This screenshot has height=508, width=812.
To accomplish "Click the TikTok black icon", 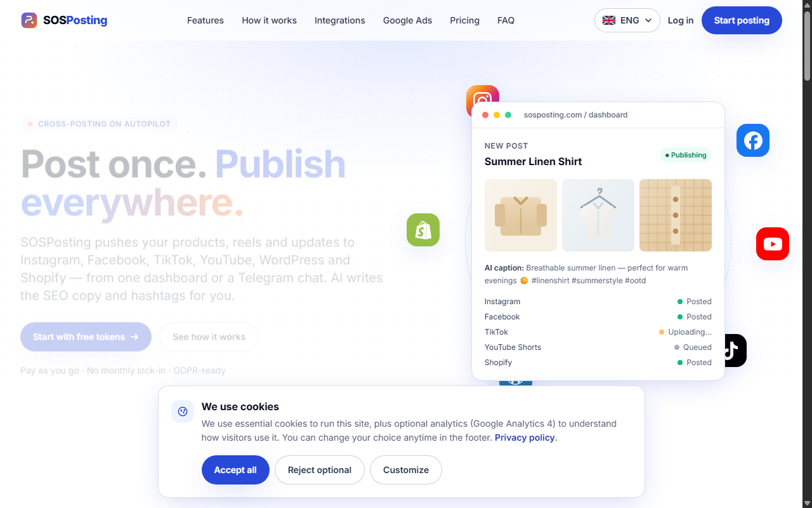I will [735, 351].
